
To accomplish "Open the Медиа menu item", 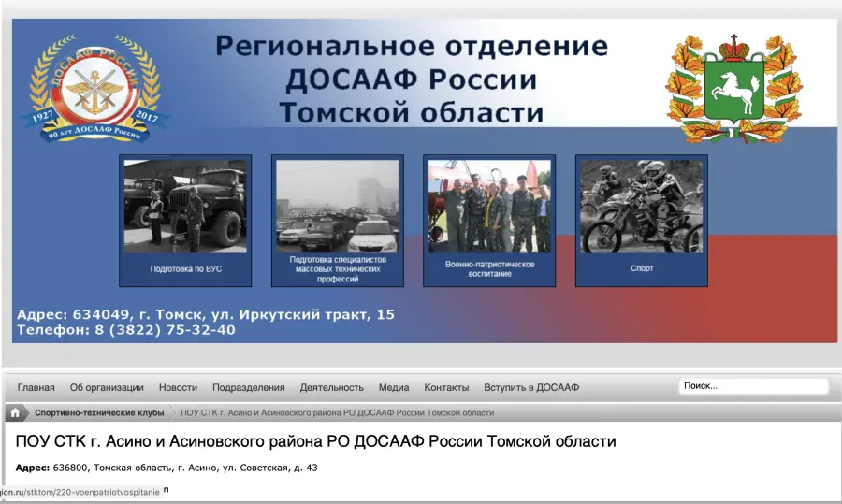I will (394, 387).
